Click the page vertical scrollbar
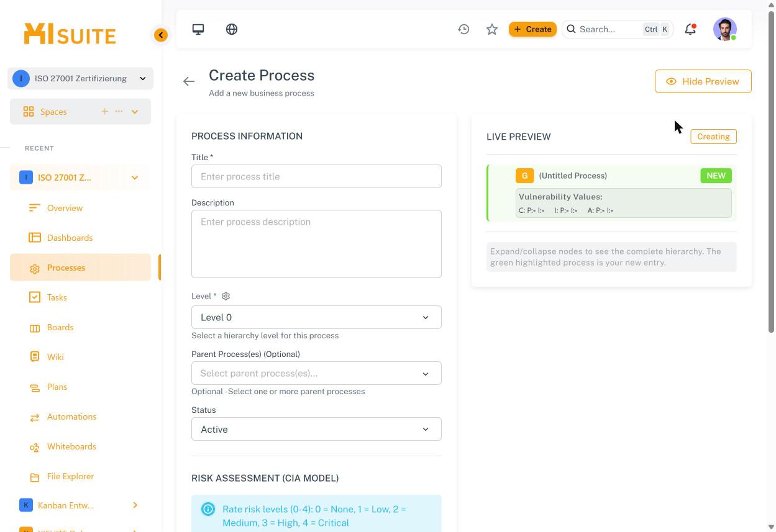 click(x=772, y=173)
